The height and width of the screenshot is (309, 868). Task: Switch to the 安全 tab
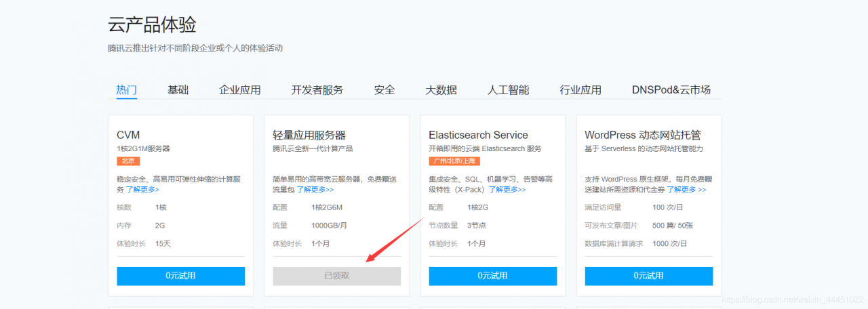(384, 90)
